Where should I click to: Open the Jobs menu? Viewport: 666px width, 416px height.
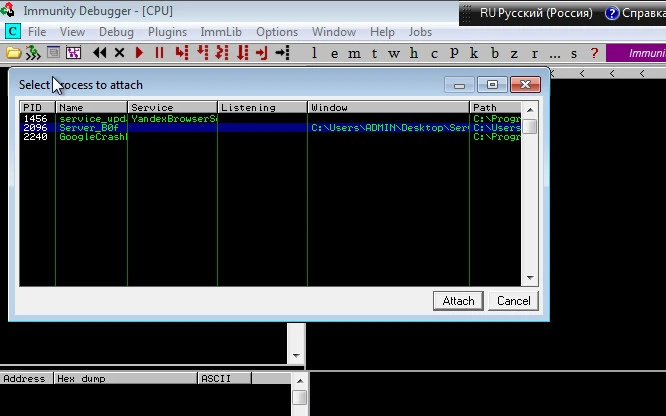[420, 32]
